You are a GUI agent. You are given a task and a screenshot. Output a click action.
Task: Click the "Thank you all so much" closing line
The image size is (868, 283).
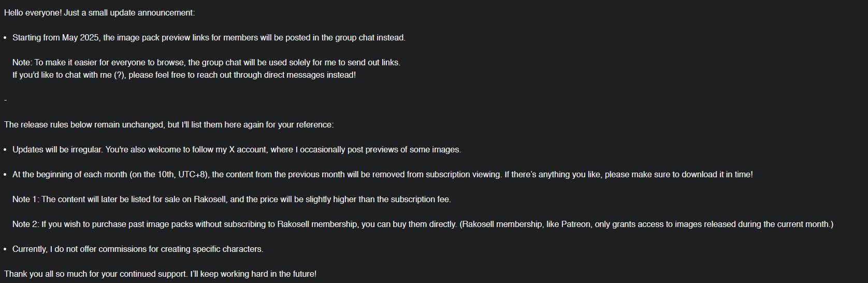pos(160,274)
